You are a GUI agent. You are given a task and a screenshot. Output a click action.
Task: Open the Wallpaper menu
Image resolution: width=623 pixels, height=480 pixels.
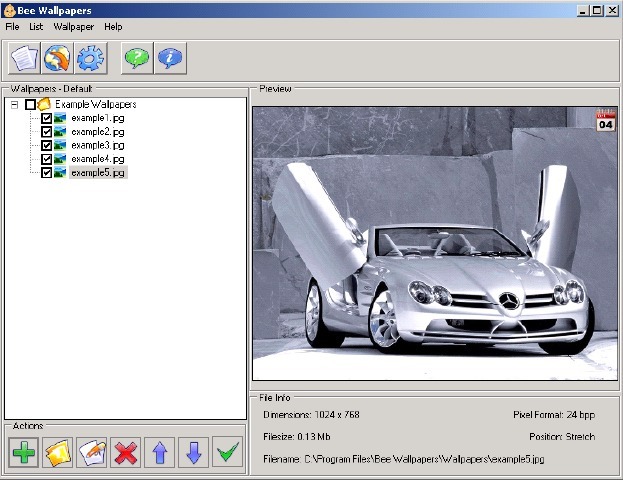tap(73, 26)
